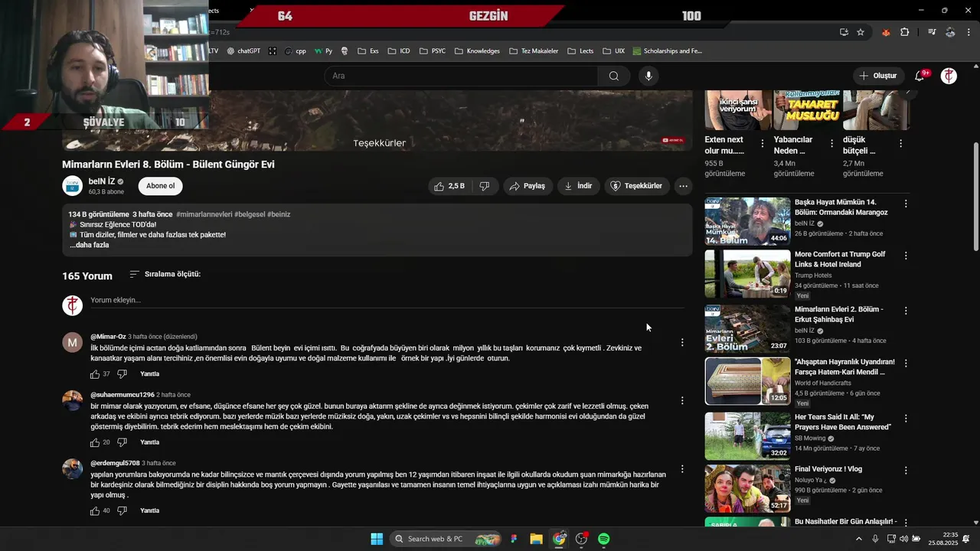This screenshot has height=551, width=980.
Task: Open notifications bell with 9+ badge
Action: (920, 76)
